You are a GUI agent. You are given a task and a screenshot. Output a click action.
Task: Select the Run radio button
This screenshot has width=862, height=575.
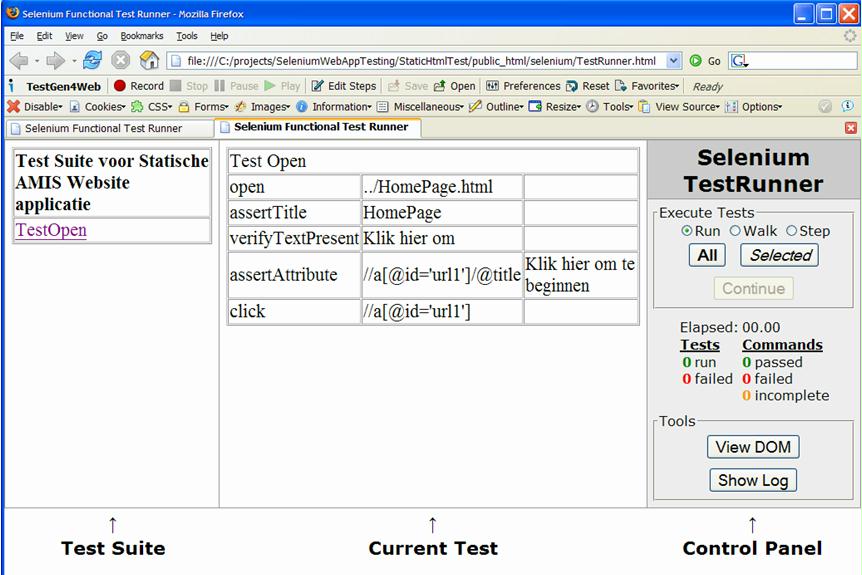point(686,231)
